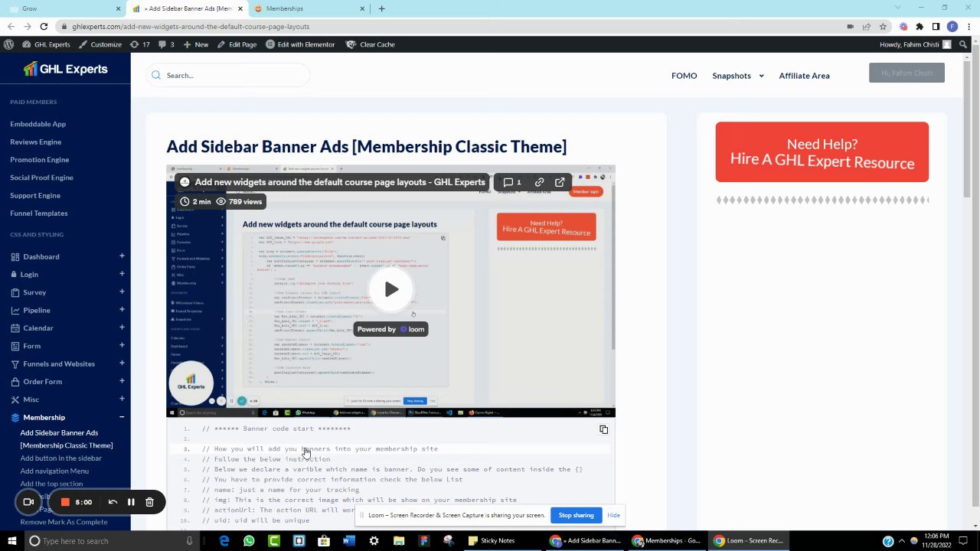Delete the Loom recording with the trash icon

[149, 502]
